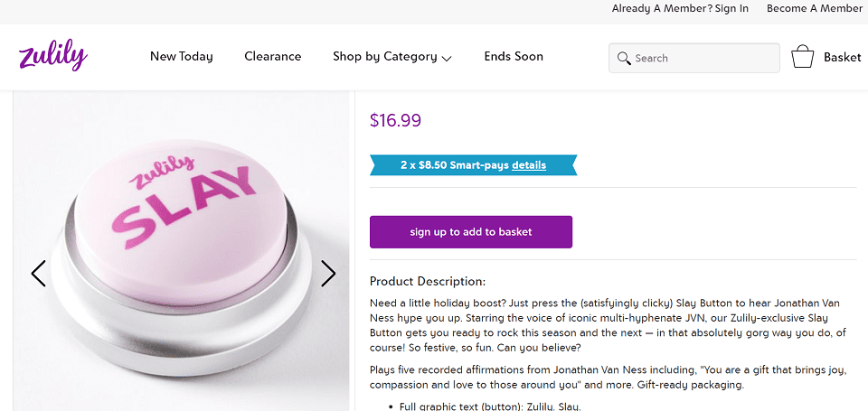Browse the Ends Soon sales
The image size is (868, 411).
(x=514, y=56)
